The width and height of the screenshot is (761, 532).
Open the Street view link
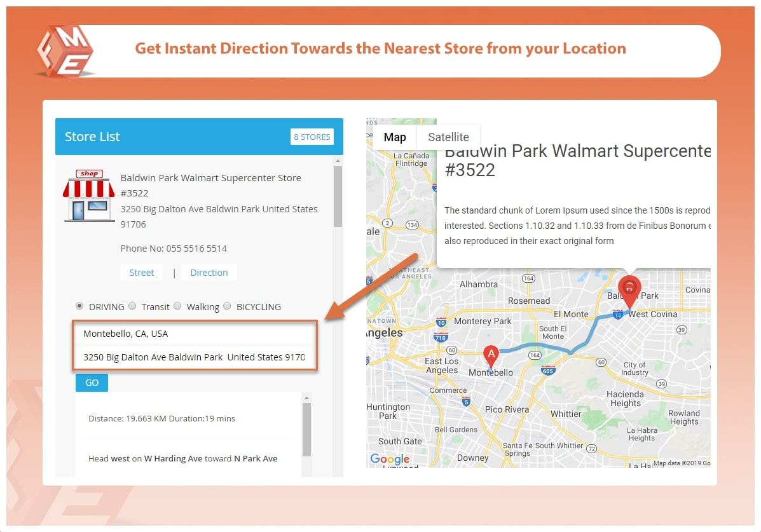(x=142, y=273)
